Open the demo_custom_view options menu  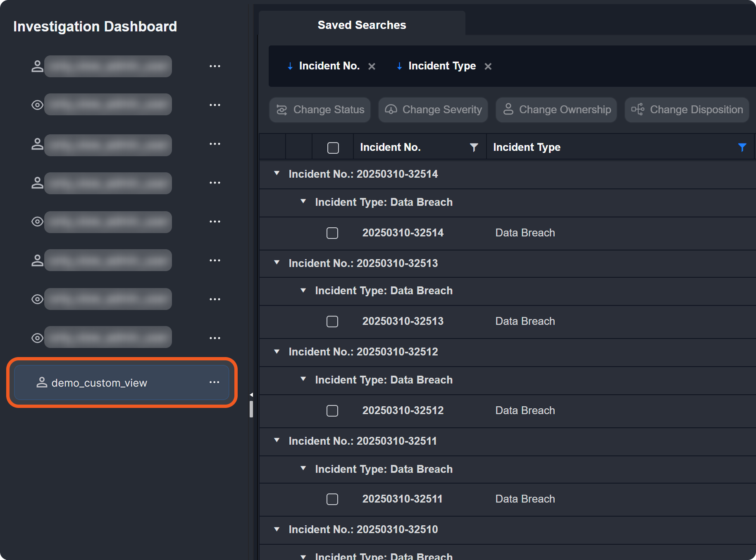[x=214, y=382]
